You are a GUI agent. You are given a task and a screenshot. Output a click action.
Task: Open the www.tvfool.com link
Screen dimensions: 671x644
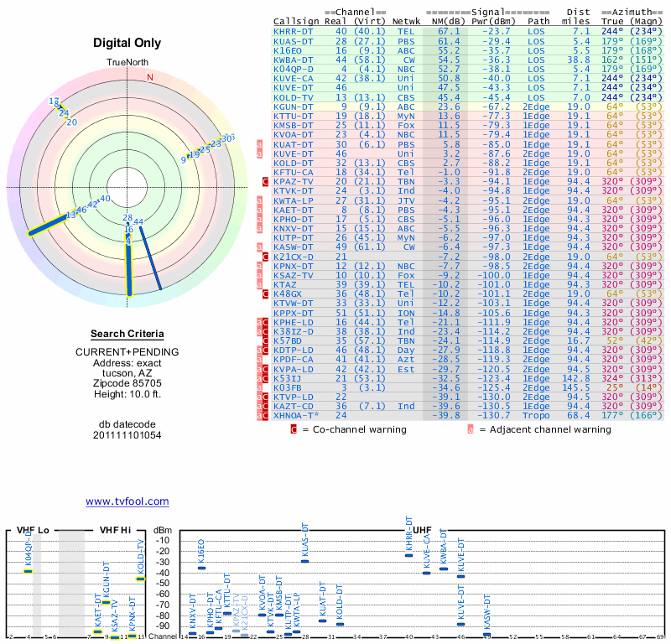[x=127, y=501]
